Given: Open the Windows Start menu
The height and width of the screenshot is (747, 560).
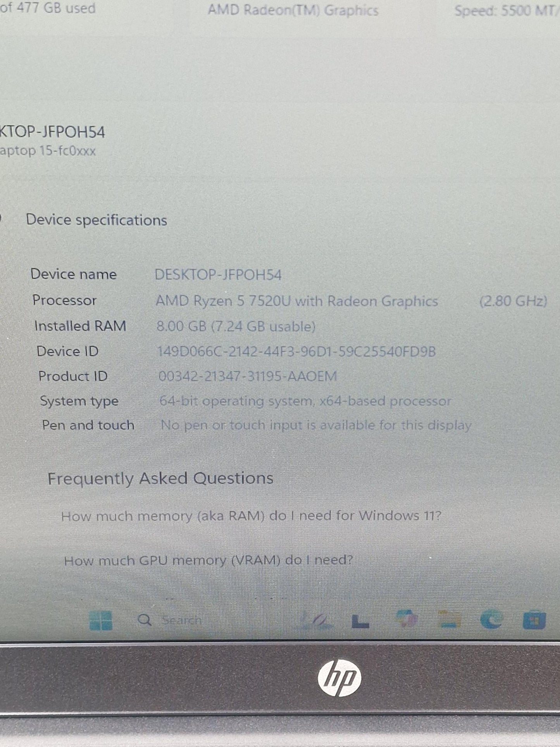Looking at the screenshot, I should click(101, 620).
